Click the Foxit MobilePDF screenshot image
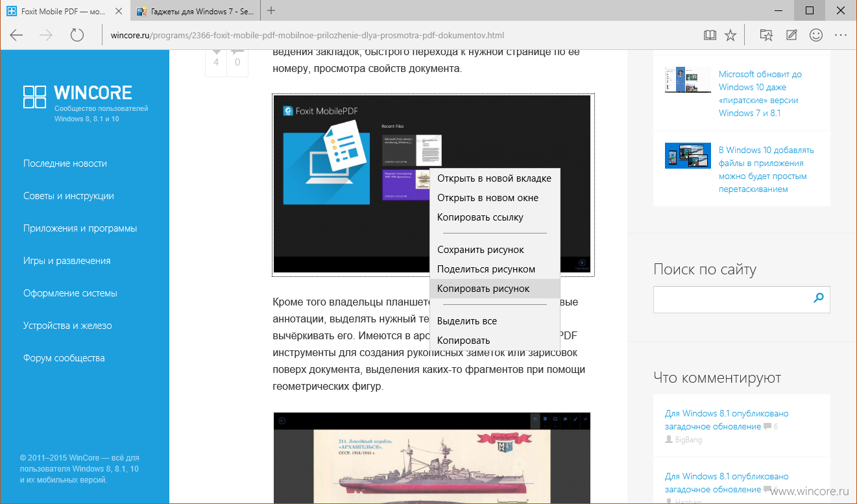This screenshot has height=504, width=857. tap(432, 184)
